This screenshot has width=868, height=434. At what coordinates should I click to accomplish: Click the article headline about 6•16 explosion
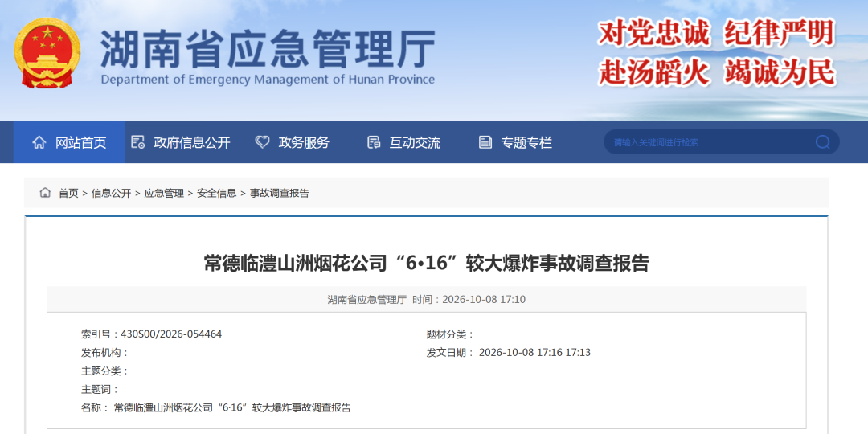coord(426,264)
